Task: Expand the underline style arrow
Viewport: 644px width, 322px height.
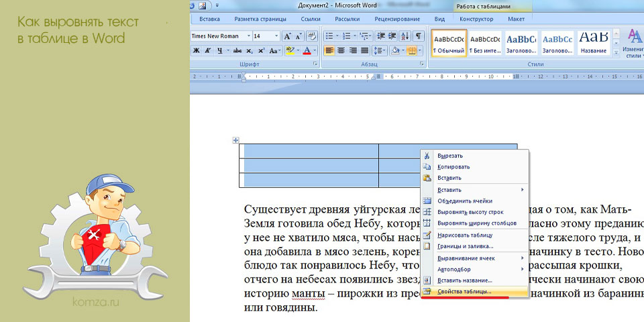Action: point(227,51)
